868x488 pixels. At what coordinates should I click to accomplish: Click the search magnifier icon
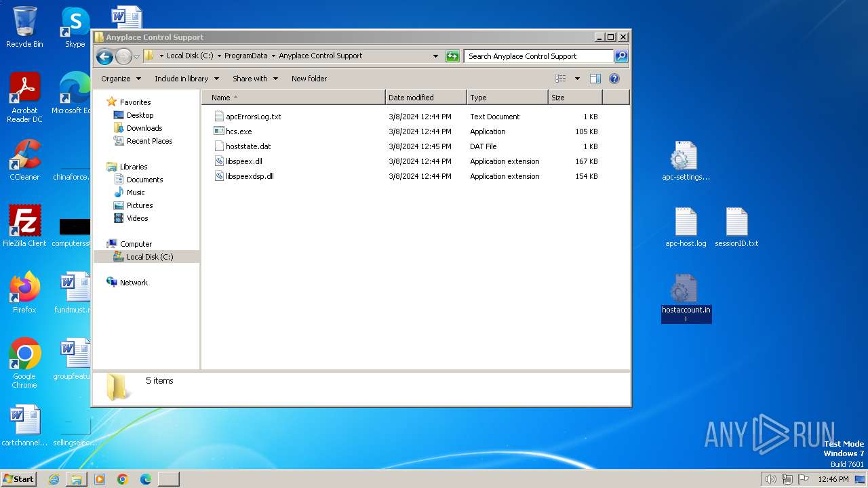(620, 56)
